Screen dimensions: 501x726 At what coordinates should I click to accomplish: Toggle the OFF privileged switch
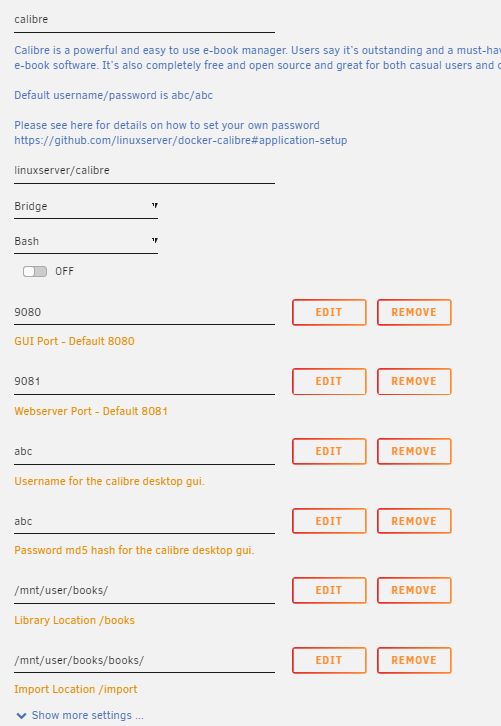pyautogui.click(x=35, y=271)
